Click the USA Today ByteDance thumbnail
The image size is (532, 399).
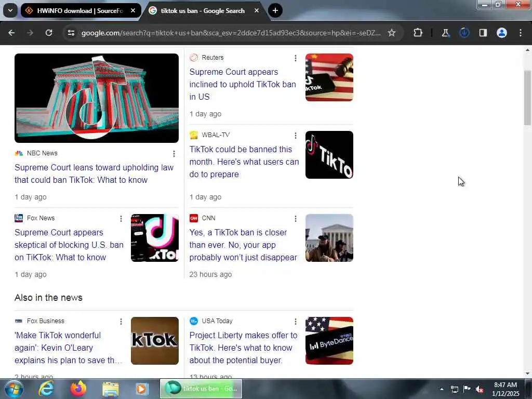tap(329, 341)
